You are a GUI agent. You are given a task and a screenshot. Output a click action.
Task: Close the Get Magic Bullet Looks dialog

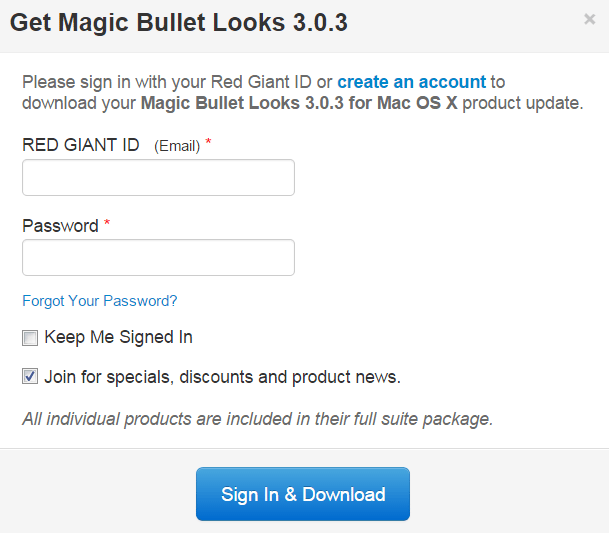(589, 19)
